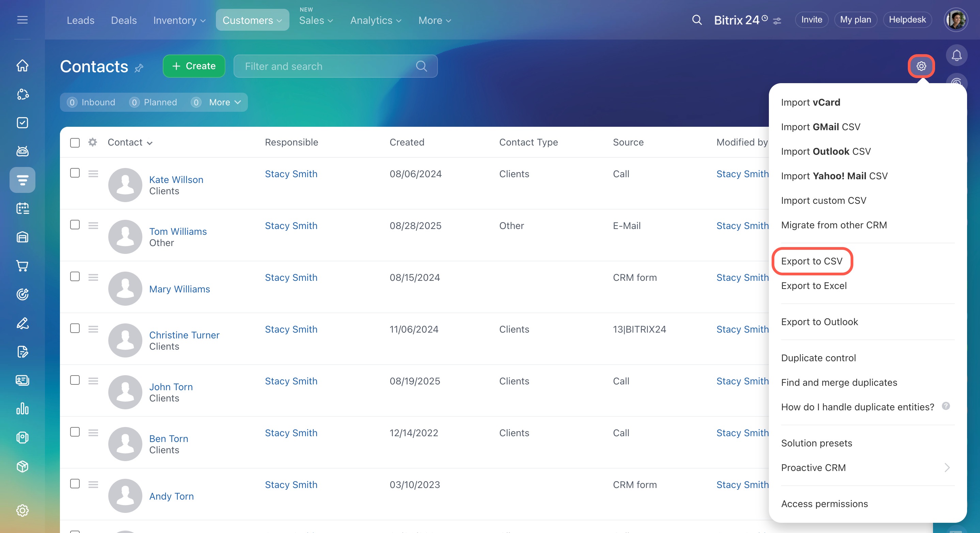This screenshot has height=533, width=980.
Task: Open the tasks checkmark icon in sidebar
Action: pyautogui.click(x=22, y=123)
